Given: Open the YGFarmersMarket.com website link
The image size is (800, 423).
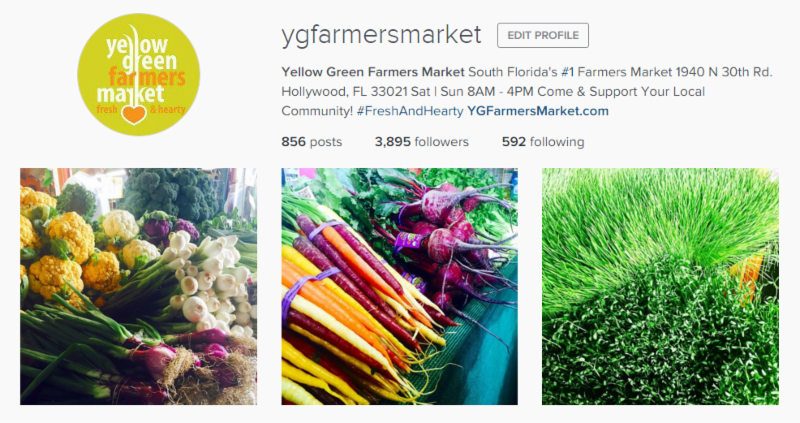Looking at the screenshot, I should click(x=538, y=111).
